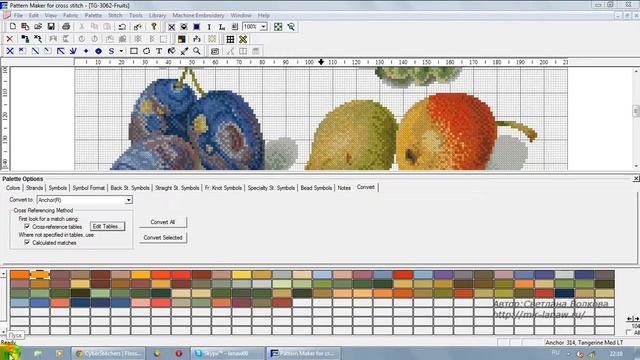The image size is (640, 360).
Task: Click the Convert All button
Action: click(163, 222)
